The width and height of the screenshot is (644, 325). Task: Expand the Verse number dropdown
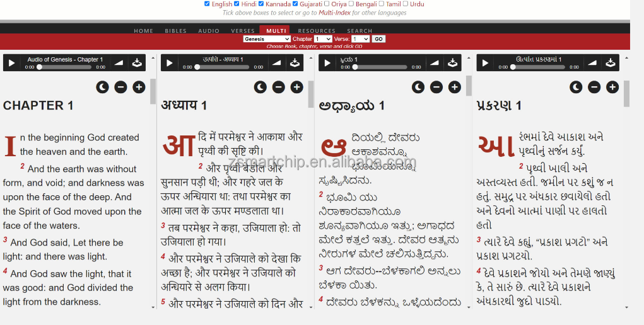(360, 39)
